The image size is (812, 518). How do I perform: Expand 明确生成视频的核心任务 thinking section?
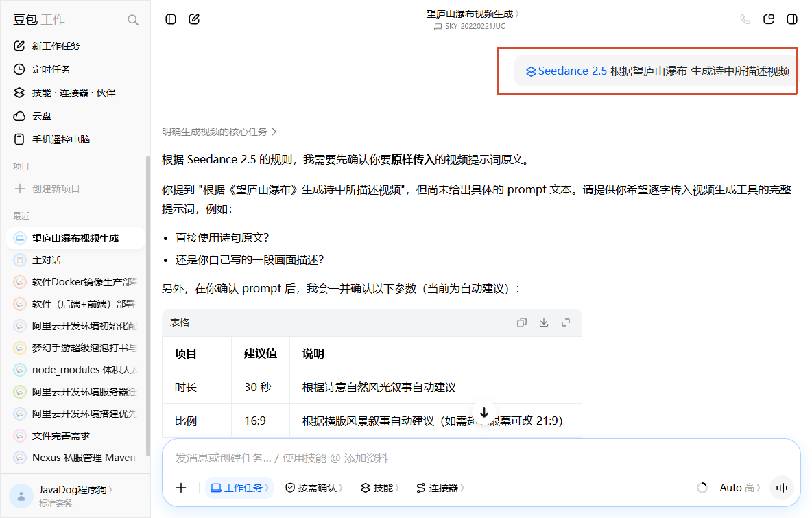(219, 132)
